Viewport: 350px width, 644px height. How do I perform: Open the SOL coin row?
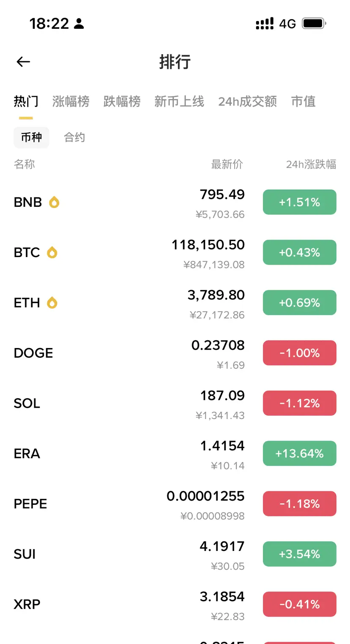(x=175, y=403)
